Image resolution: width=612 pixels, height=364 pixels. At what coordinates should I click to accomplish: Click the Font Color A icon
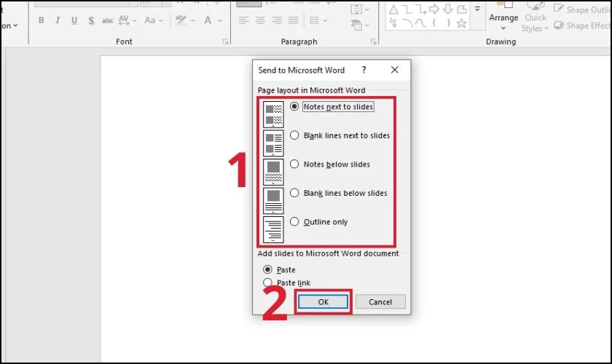coord(208,20)
